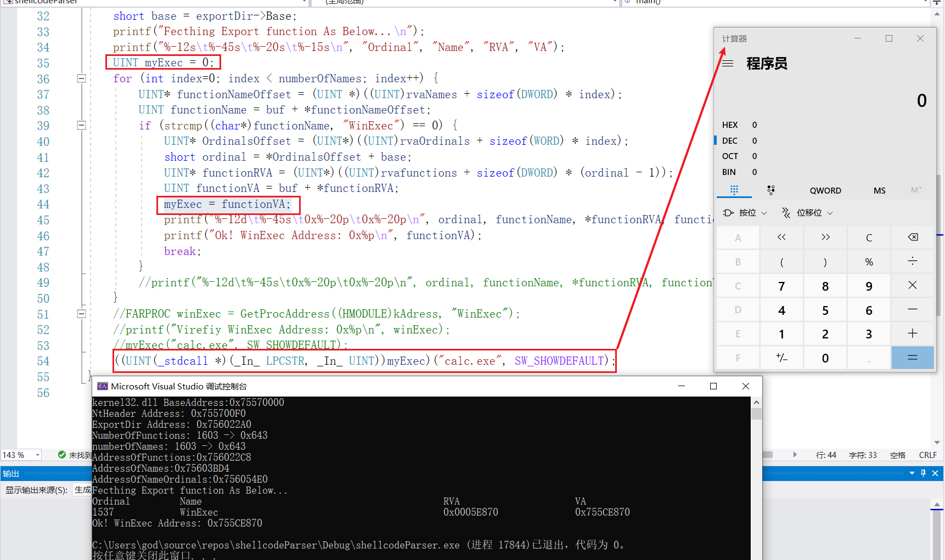Image resolution: width=945 pixels, height=560 pixels.
Task: Click the CRLF line ending indicator
Action: point(928,455)
